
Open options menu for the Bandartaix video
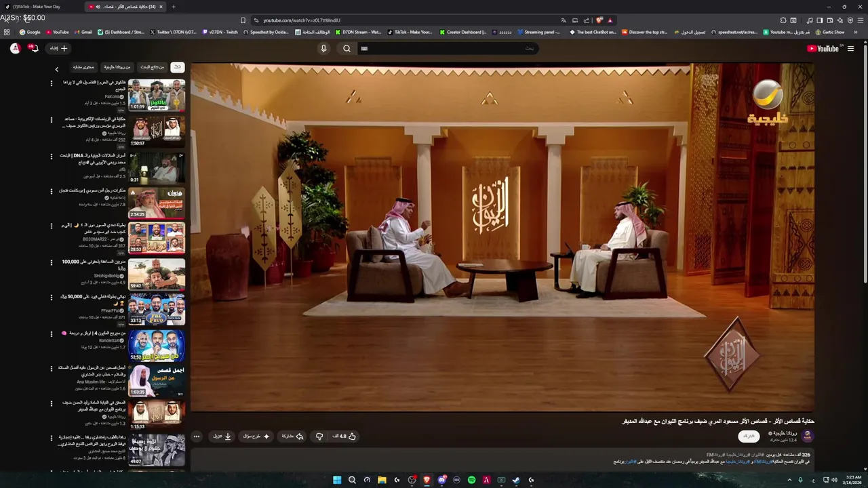pyautogui.click(x=51, y=333)
